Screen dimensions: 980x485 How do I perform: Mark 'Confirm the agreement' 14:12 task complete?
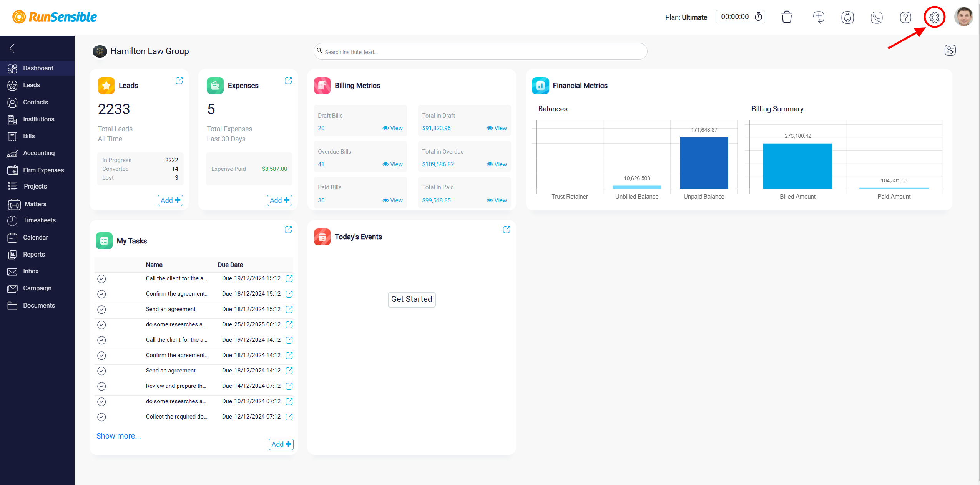101,356
